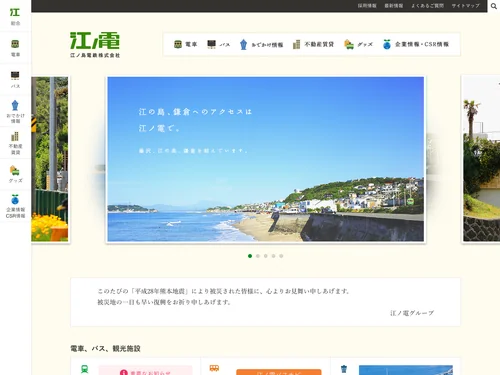
Task: Select the fourth carousel dot
Action: pos(273,256)
